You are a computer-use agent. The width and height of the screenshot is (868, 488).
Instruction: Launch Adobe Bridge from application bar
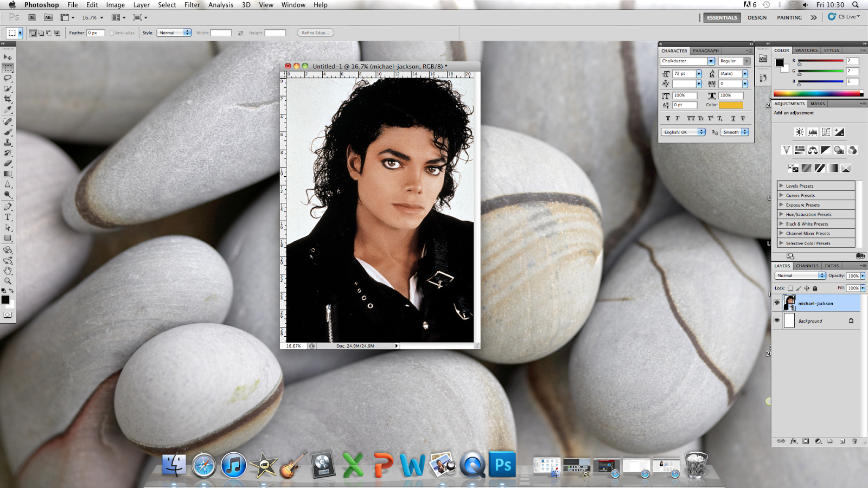(x=32, y=17)
